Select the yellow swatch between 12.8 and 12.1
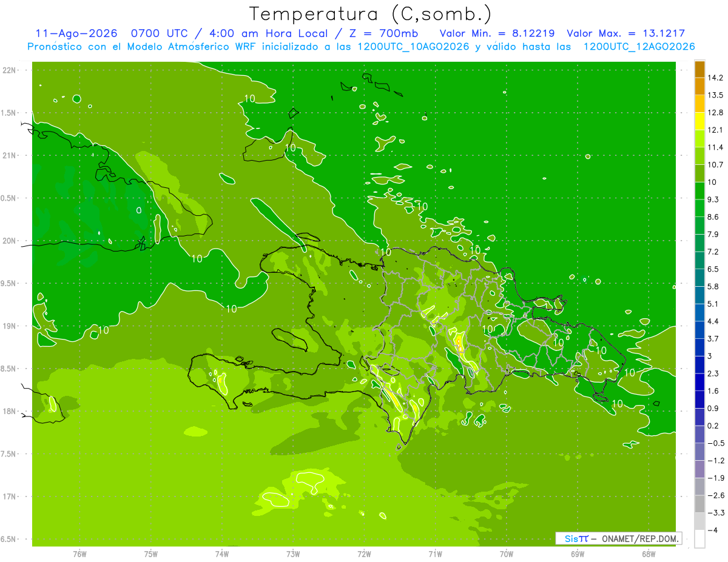This screenshot has height=562, width=728. point(699,121)
